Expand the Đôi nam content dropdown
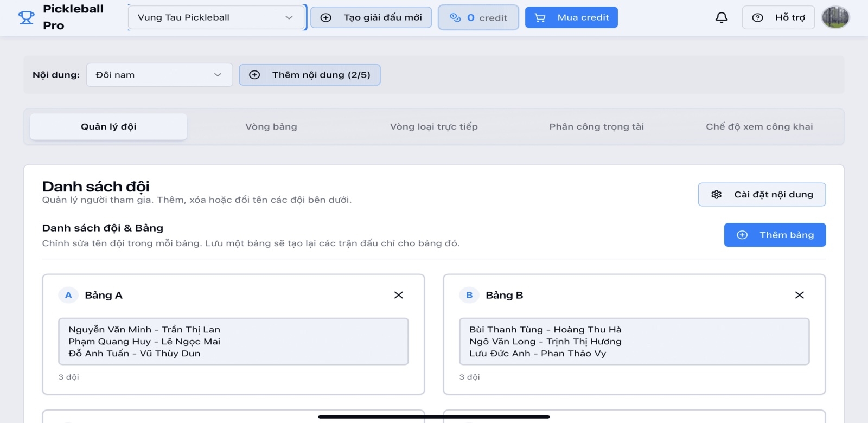Screen dimensions: 868x423 pyautogui.click(x=159, y=75)
